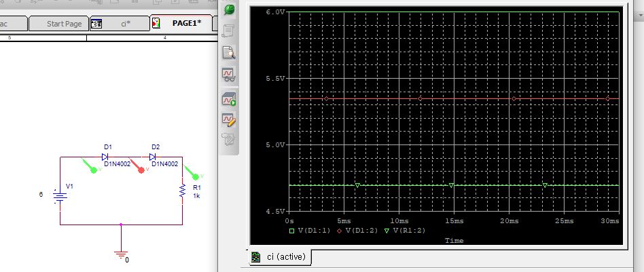Select the R1 resistor symbol
644x272 pixels.
click(182, 191)
